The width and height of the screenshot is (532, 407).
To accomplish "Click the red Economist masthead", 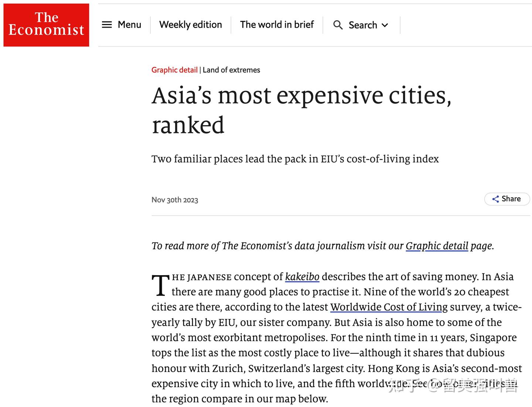I will tap(46, 24).
